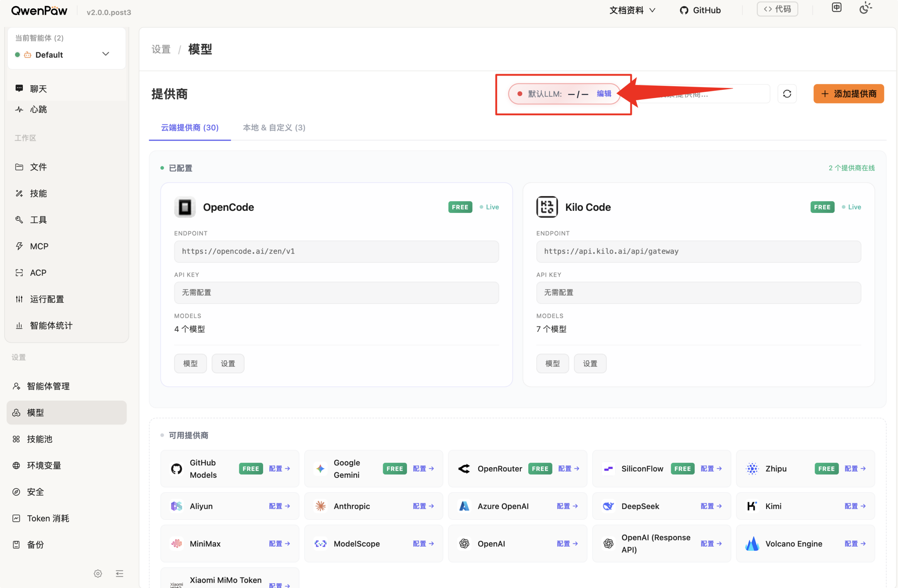The image size is (898, 588).
Task: Click the SiliconFlow icon
Action: [608, 468]
